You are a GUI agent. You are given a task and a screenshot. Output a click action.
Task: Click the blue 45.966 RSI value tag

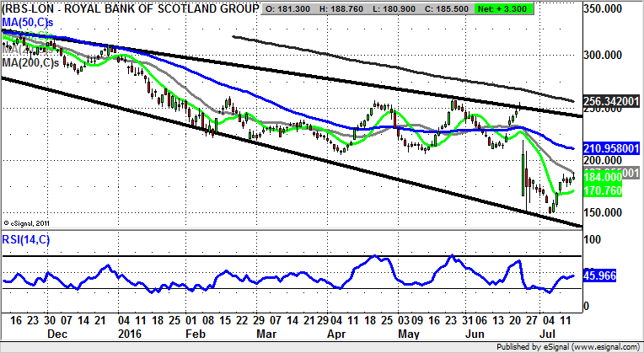click(603, 275)
